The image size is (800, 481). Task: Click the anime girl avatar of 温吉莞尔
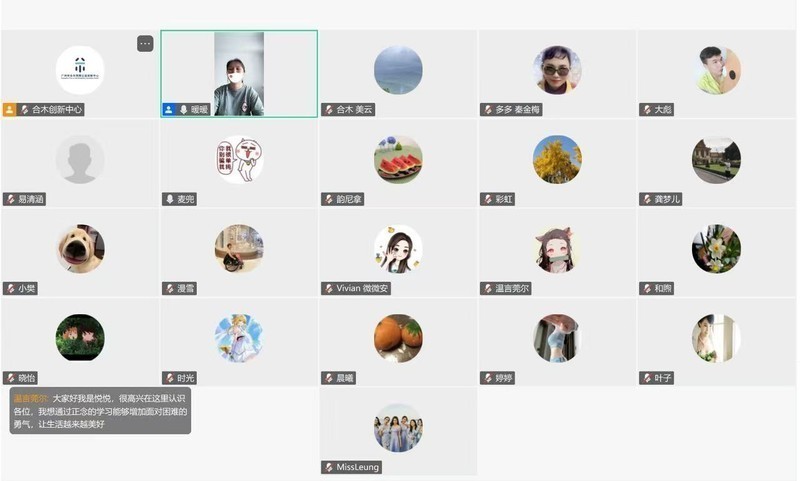[x=557, y=249]
